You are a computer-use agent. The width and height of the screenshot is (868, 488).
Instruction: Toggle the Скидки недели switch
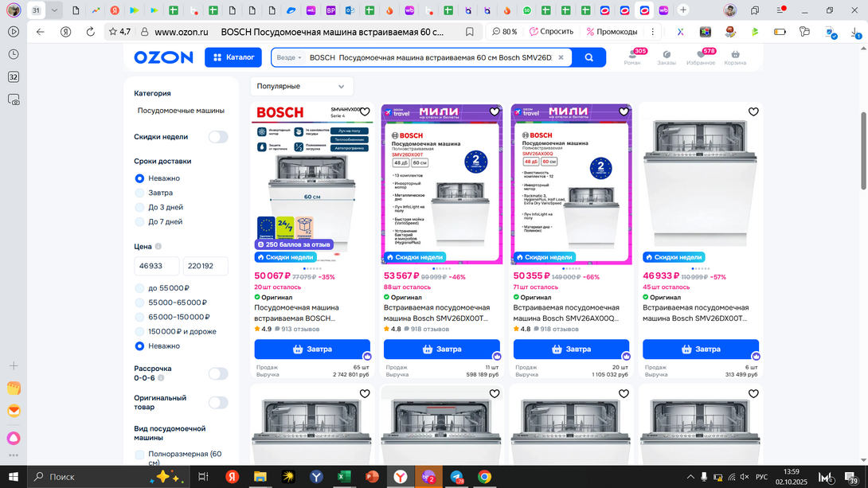coord(217,137)
